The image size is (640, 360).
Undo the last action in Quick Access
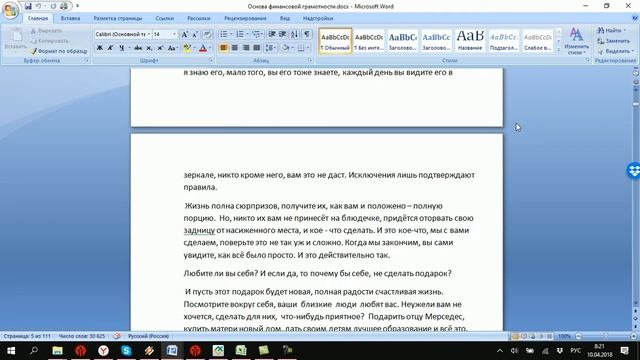(x=38, y=6)
